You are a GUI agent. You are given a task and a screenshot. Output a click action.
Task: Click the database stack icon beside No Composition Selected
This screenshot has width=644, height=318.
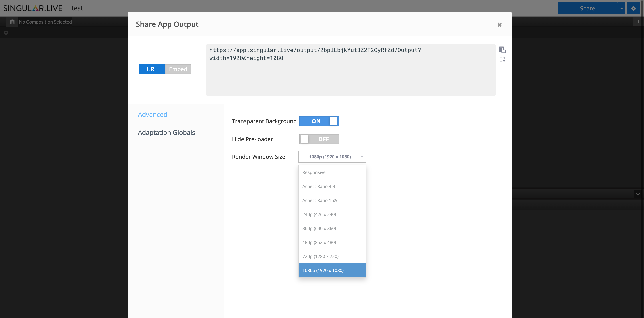12,22
